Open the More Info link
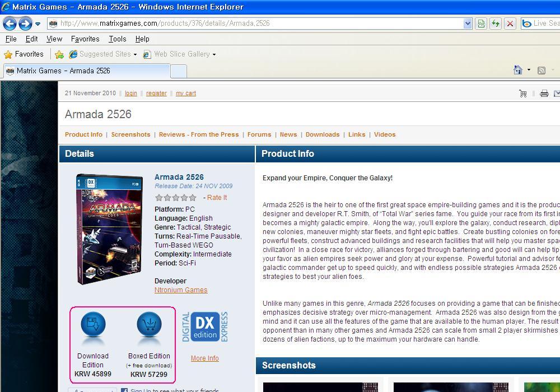Image resolution: width=560 pixels, height=392 pixels. pos(204,358)
